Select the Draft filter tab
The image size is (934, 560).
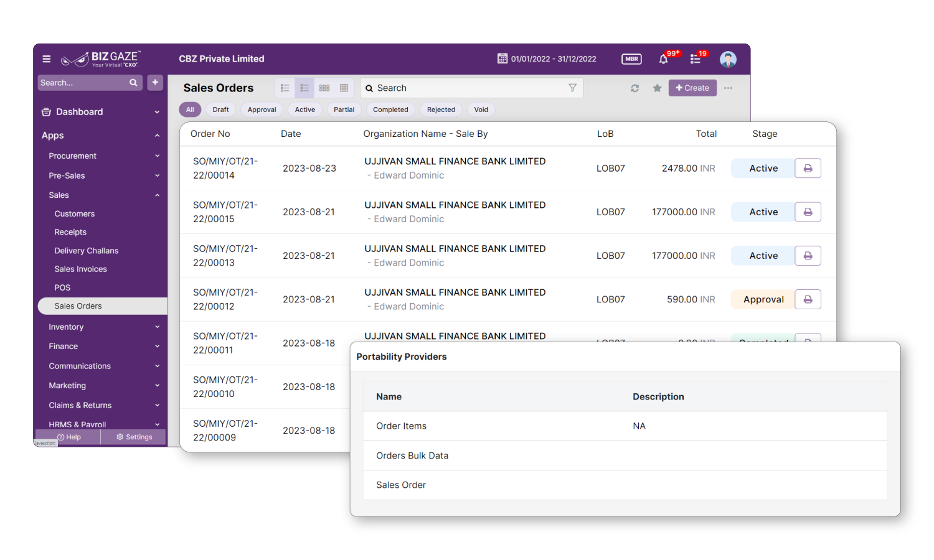tap(220, 110)
